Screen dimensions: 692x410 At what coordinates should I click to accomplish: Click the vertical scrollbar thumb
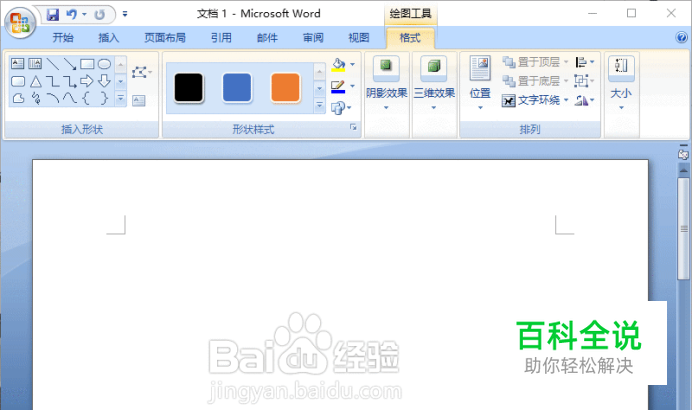(684, 229)
